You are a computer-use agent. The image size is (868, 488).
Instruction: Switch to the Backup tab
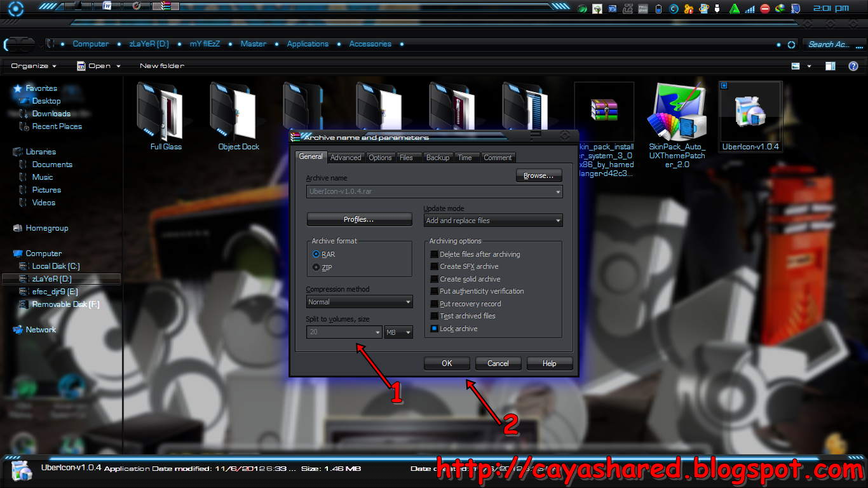438,158
